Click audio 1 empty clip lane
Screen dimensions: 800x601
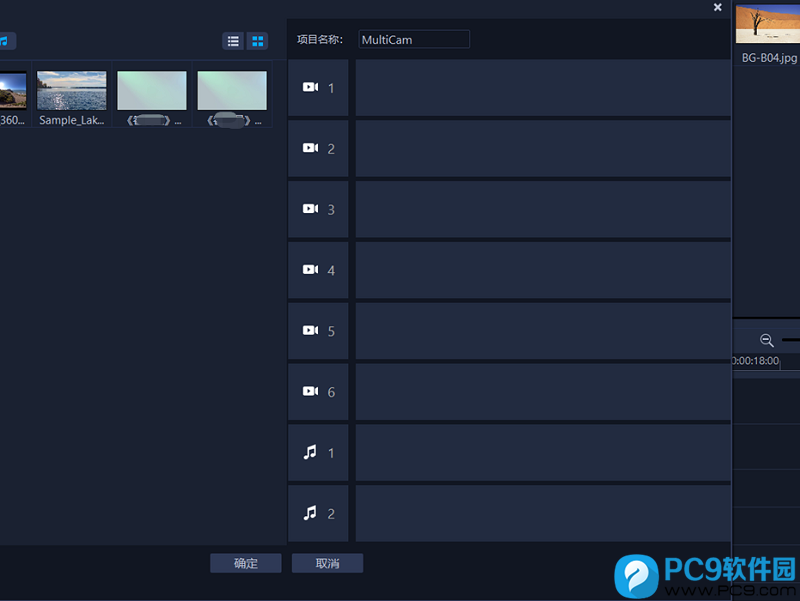[x=543, y=453]
